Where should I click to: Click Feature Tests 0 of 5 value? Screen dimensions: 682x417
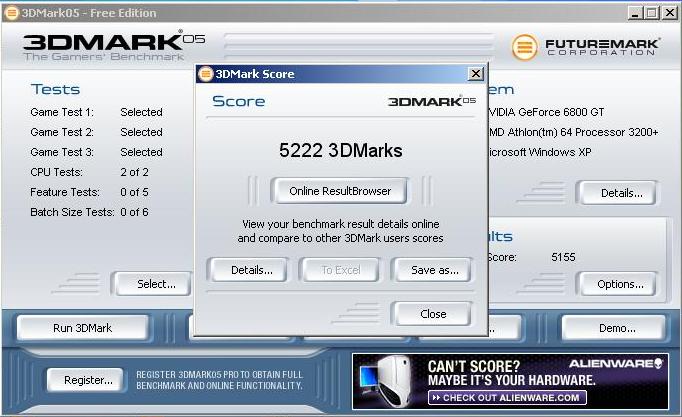point(134,192)
